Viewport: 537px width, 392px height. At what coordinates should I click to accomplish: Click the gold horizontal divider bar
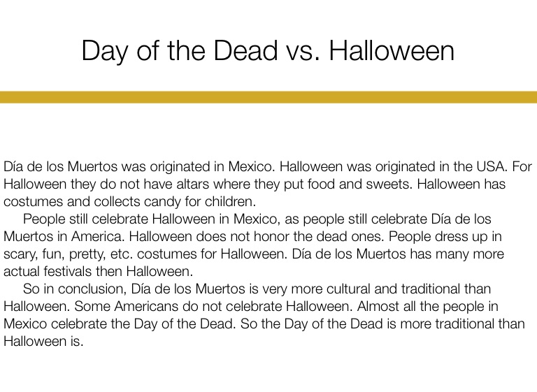pyautogui.click(x=268, y=97)
